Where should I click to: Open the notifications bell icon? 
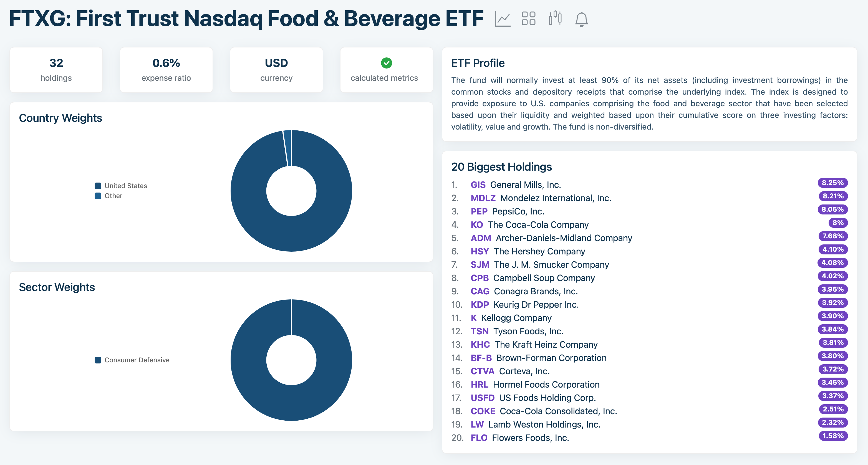[x=581, y=19]
